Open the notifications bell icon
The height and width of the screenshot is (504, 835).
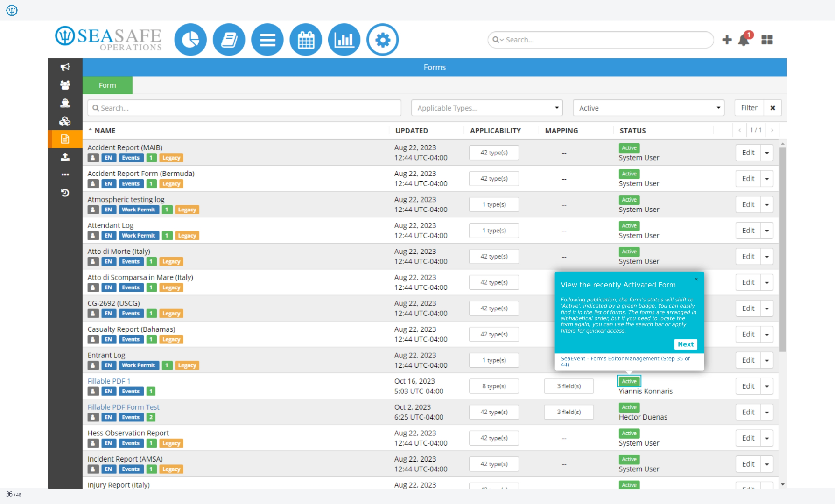744,39
